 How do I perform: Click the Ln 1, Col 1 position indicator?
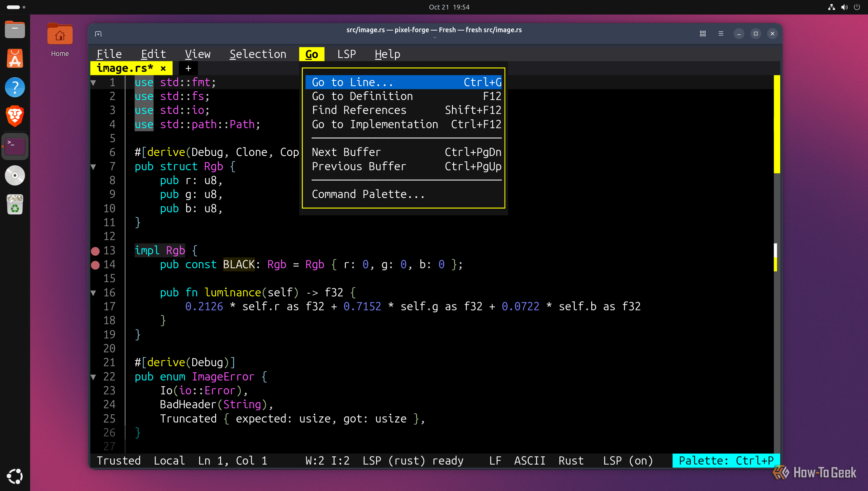pos(233,460)
